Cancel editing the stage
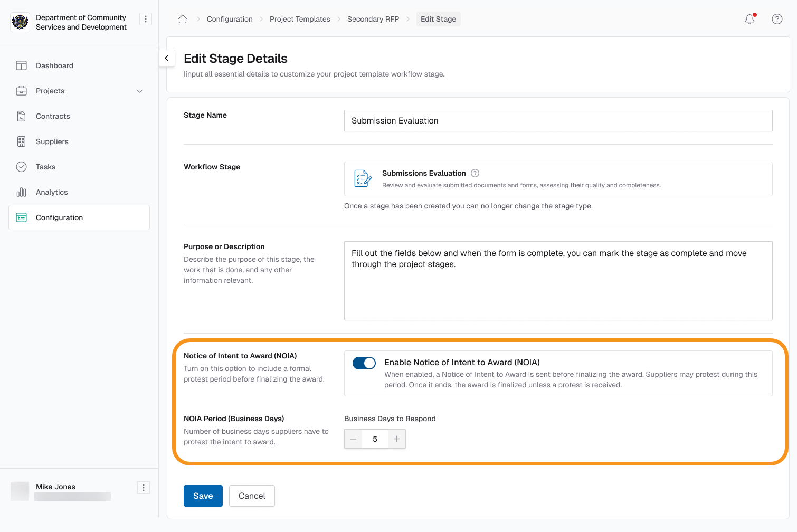797x532 pixels. pyautogui.click(x=252, y=496)
